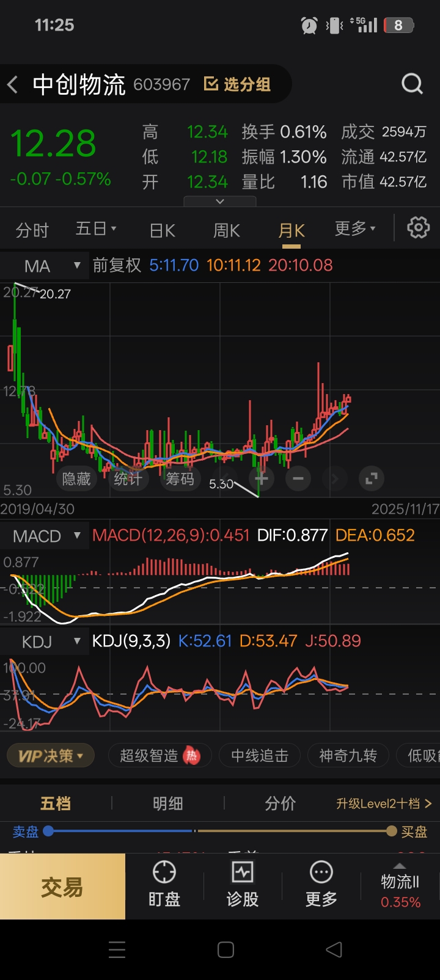440x980 pixels.
Task: Tap the KDJ(9,3,3) label
Action: [x=131, y=641]
